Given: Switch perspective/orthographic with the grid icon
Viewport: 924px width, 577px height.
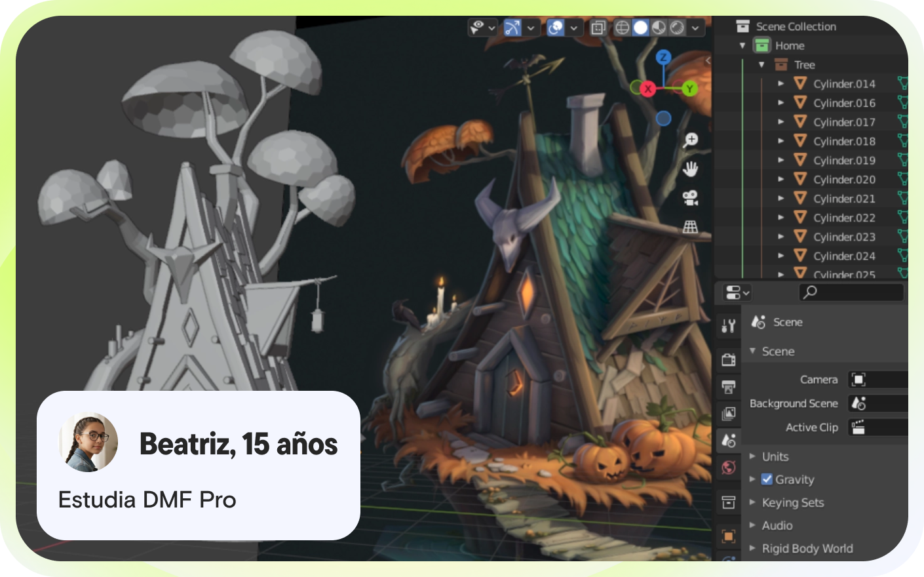Looking at the screenshot, I should point(690,227).
